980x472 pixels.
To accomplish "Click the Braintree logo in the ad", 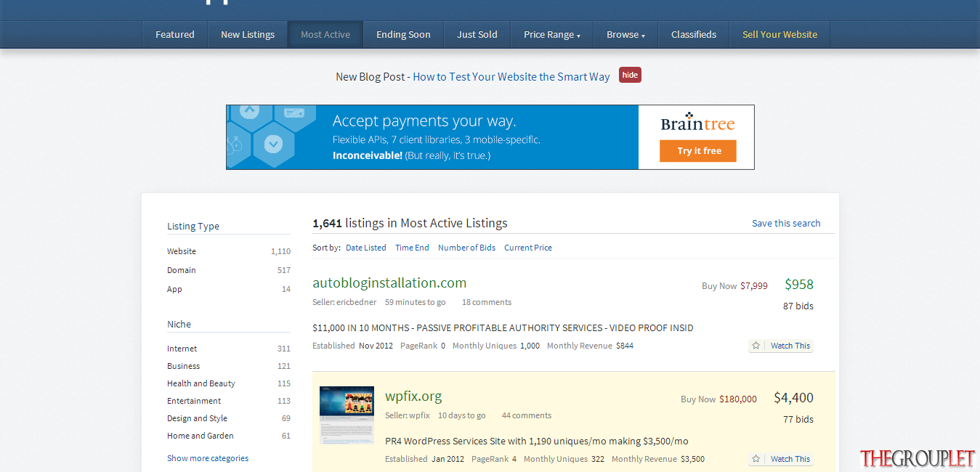I will (697, 122).
